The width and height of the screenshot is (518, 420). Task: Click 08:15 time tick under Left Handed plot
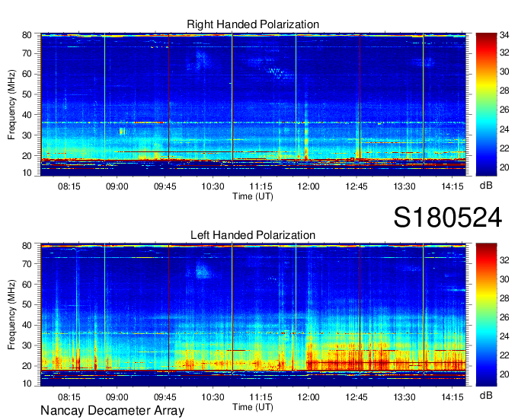(x=69, y=397)
